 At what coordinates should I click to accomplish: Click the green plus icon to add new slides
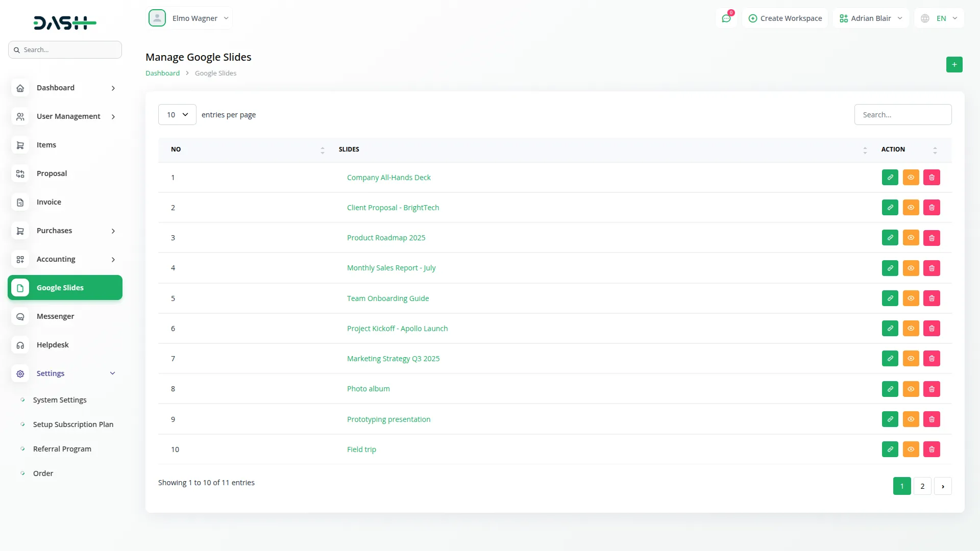coord(954,65)
